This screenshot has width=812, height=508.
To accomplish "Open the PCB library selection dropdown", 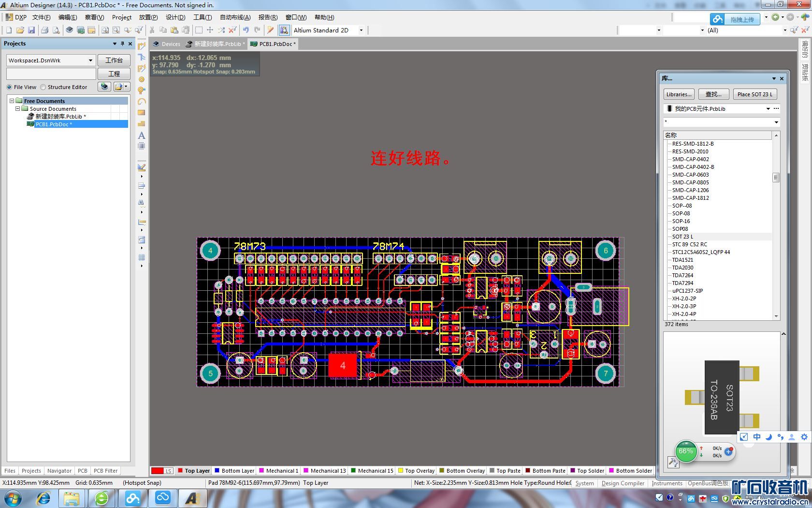I will [x=768, y=109].
